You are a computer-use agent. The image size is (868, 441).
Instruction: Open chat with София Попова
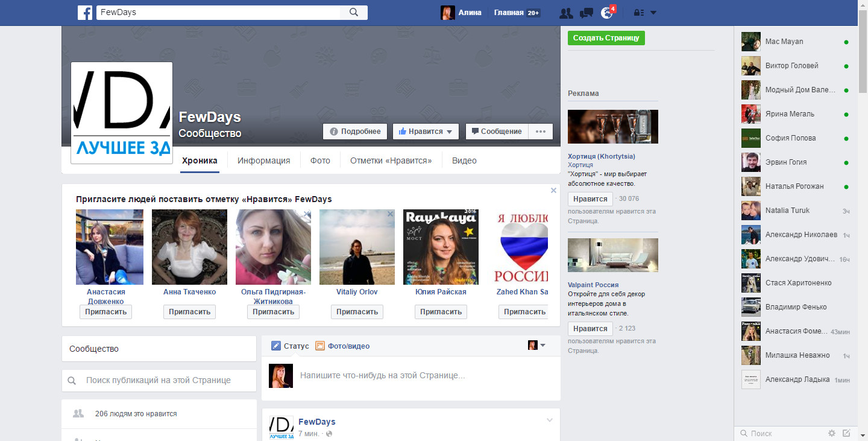tap(796, 138)
